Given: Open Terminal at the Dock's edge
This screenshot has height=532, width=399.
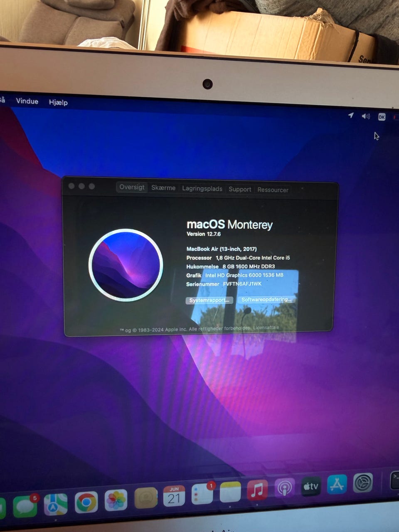Looking at the screenshot, I should [x=395, y=480].
